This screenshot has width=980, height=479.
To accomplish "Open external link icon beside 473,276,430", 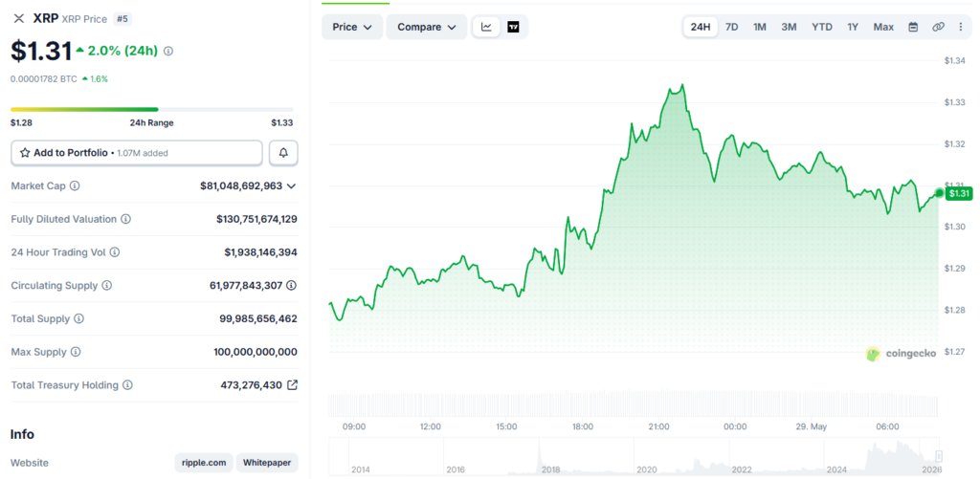I will tap(292, 385).
